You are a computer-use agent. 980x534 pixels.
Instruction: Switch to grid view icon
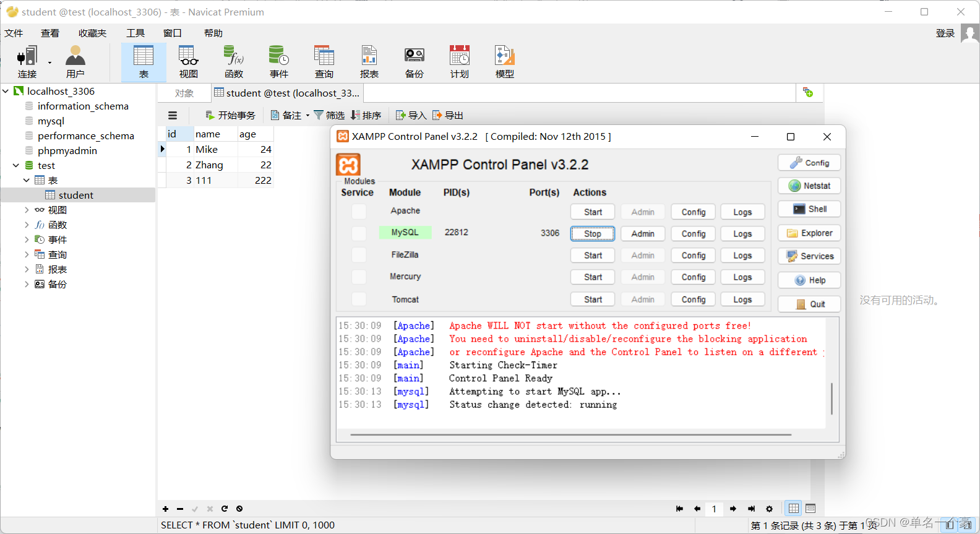(793, 509)
